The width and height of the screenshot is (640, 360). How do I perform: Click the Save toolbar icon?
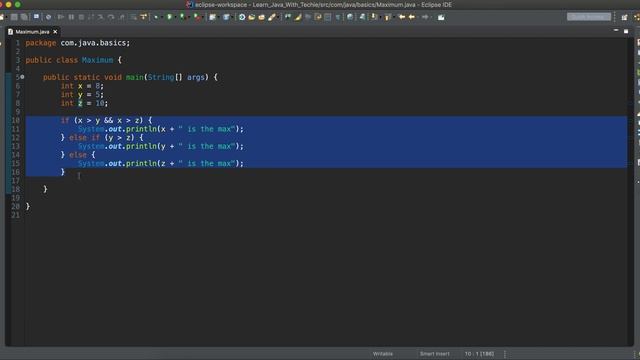[x=14, y=17]
